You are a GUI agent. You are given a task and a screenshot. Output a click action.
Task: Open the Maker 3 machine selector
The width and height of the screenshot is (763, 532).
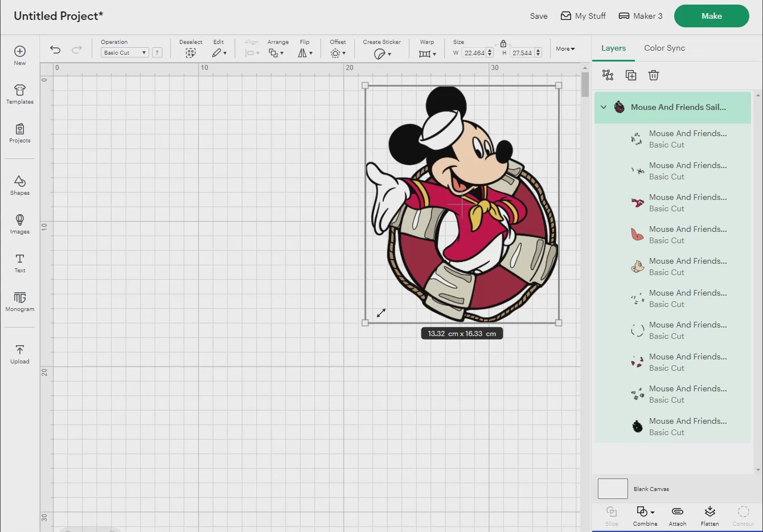click(x=641, y=16)
